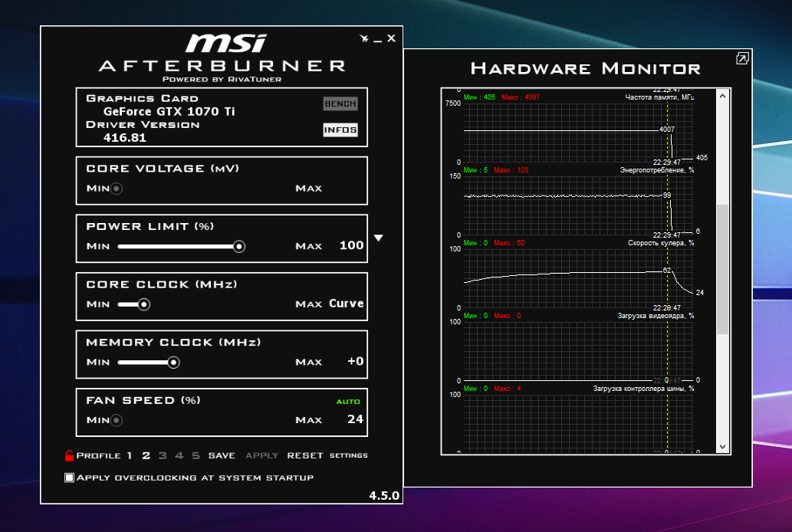Screen dimensions: 792x532
Task: Click the Memory Clock slider handle
Action: 173,363
